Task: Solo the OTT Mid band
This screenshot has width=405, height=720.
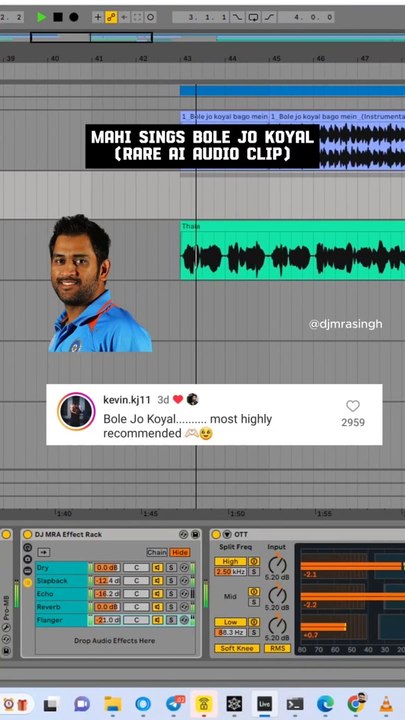Action: tap(254, 602)
